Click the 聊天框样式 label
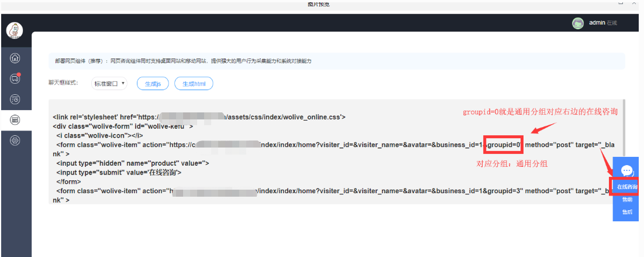The height and width of the screenshot is (257, 644). [x=63, y=83]
